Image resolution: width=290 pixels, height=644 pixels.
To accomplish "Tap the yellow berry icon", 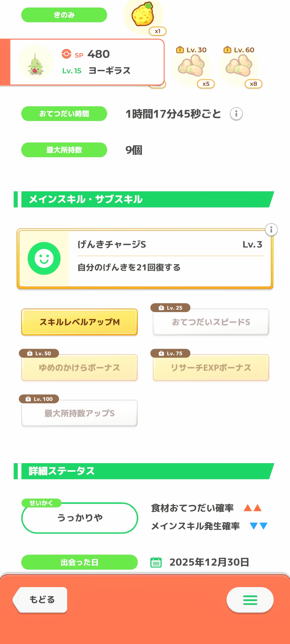I will (143, 14).
